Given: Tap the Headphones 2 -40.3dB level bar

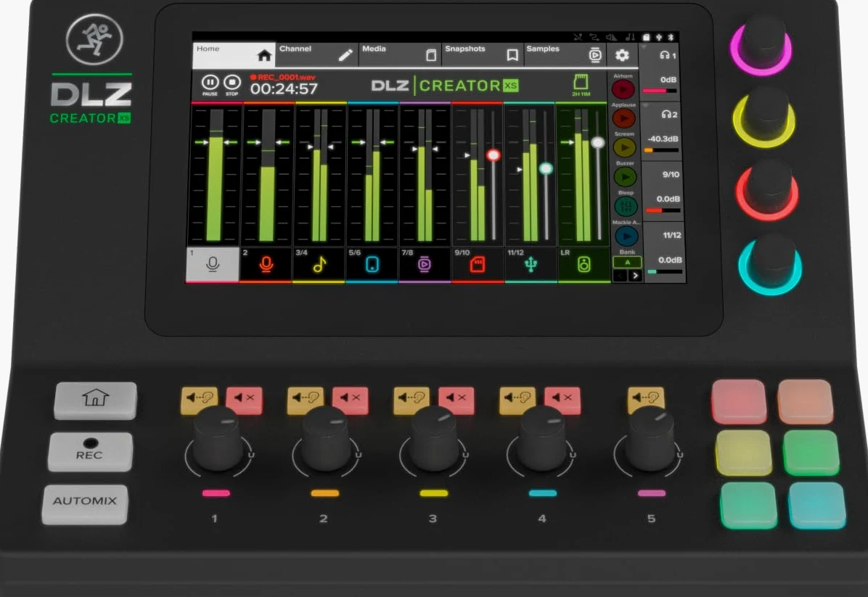Looking at the screenshot, I should [x=661, y=150].
